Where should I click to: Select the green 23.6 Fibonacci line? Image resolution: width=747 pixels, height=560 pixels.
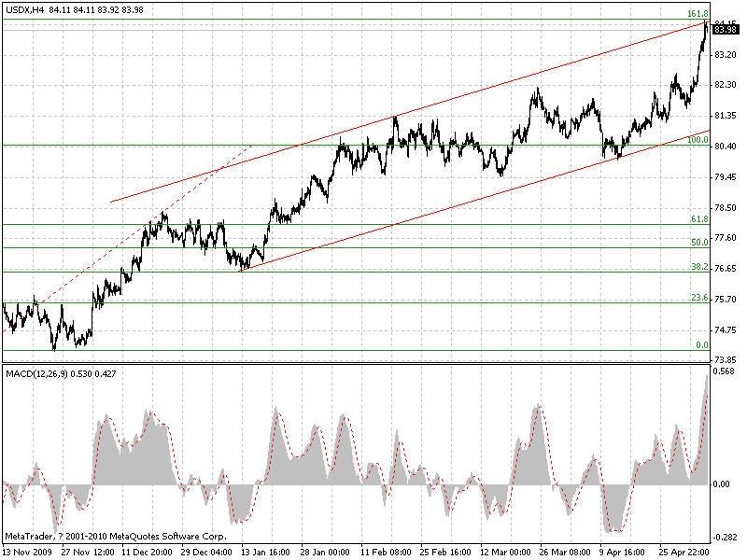[373, 303]
